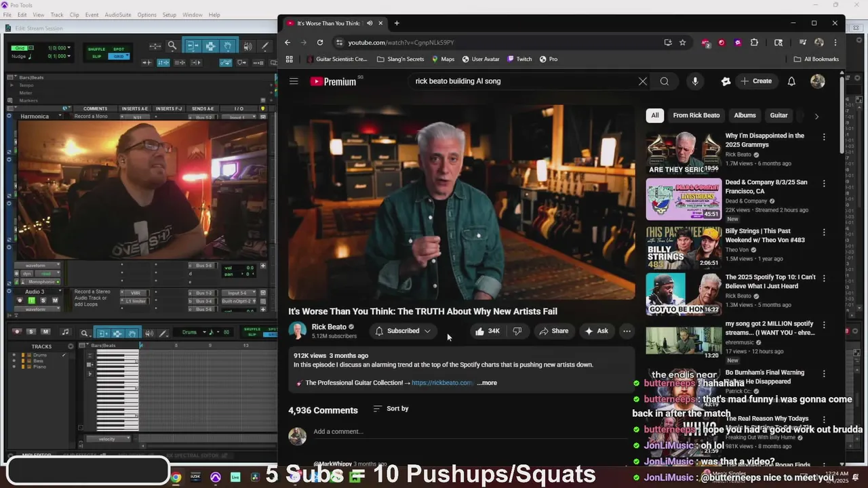Screen dimensions: 868x488
Task: Click the YouTube Create button
Action: (756, 81)
